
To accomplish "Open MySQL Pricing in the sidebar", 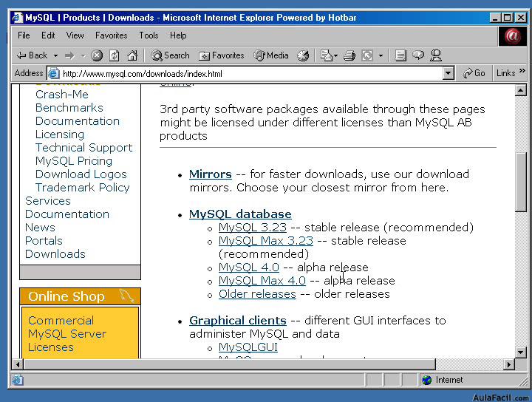I will click(x=74, y=161).
